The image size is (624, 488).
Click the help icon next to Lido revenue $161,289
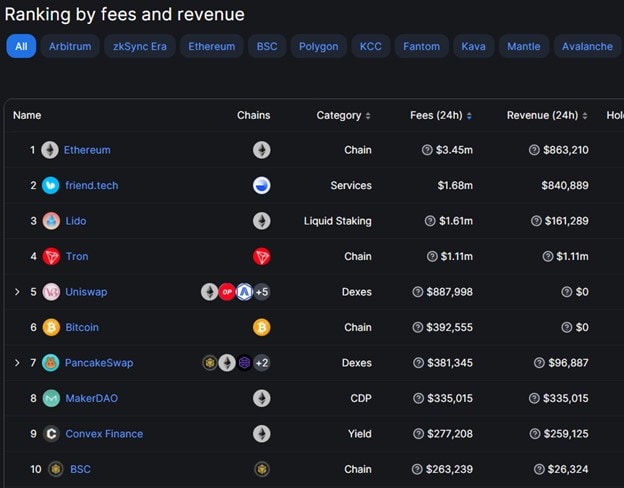coord(536,221)
